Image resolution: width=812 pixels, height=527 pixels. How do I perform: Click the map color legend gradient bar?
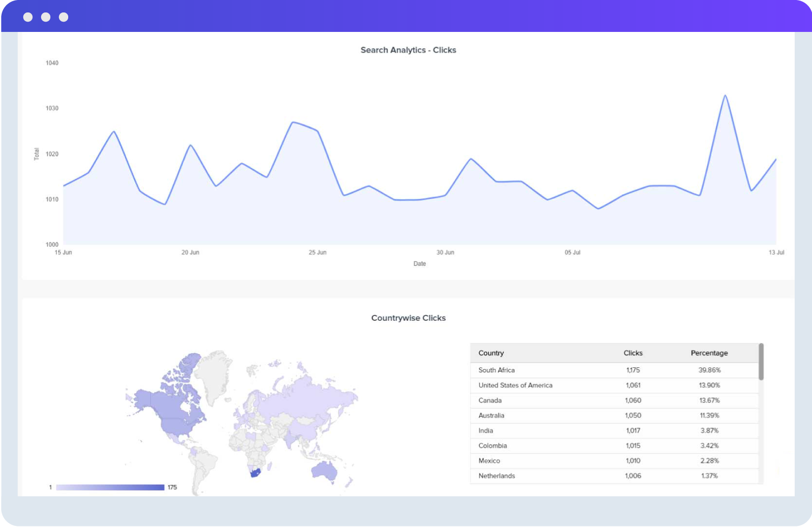[x=110, y=488]
